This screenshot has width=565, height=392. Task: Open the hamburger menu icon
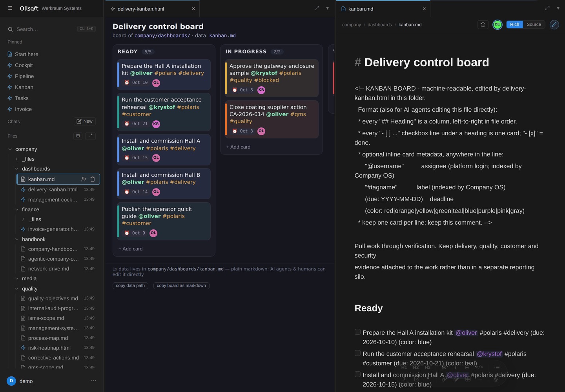pos(10,8)
